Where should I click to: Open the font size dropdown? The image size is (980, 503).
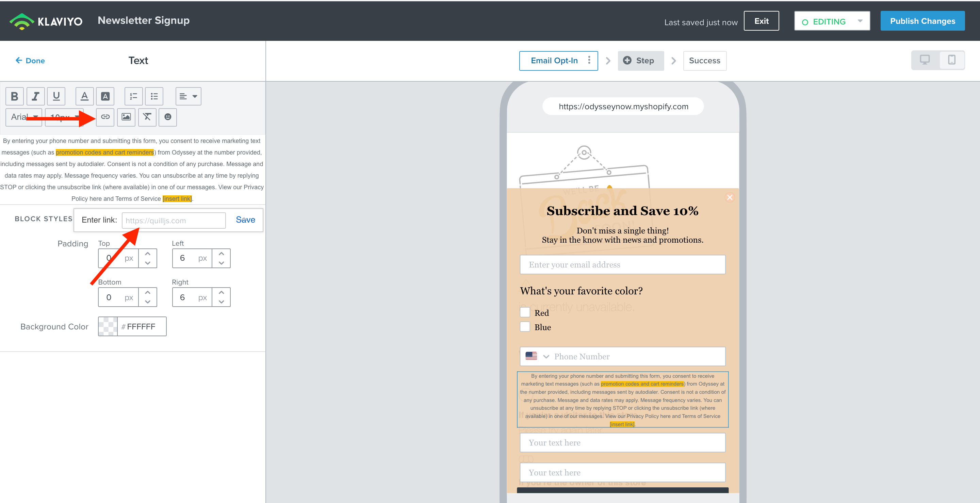(64, 117)
